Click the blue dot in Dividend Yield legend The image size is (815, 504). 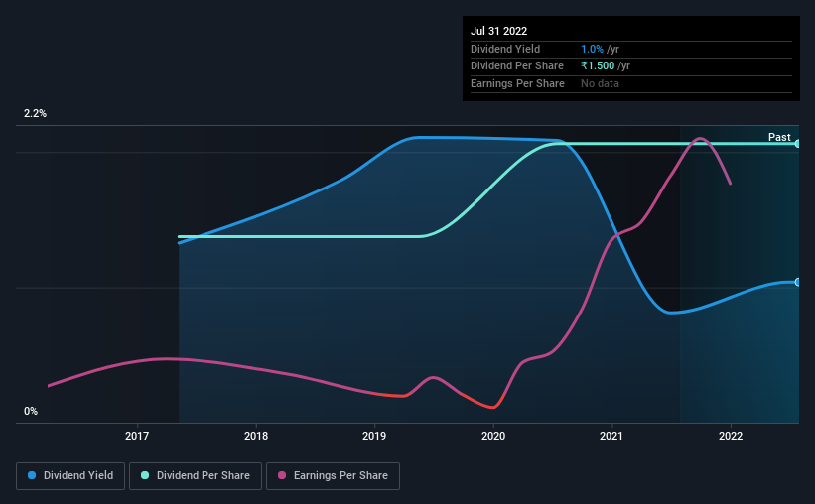pyautogui.click(x=33, y=475)
